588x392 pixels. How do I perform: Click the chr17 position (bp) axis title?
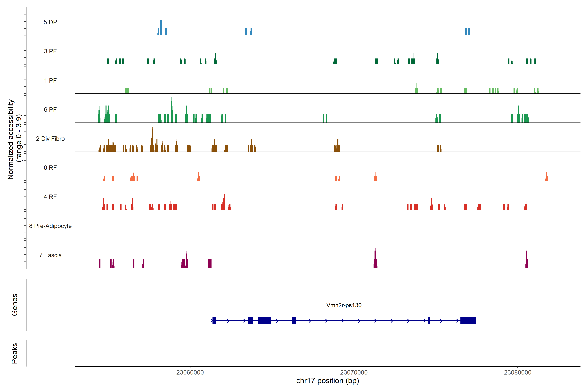tap(327, 381)
